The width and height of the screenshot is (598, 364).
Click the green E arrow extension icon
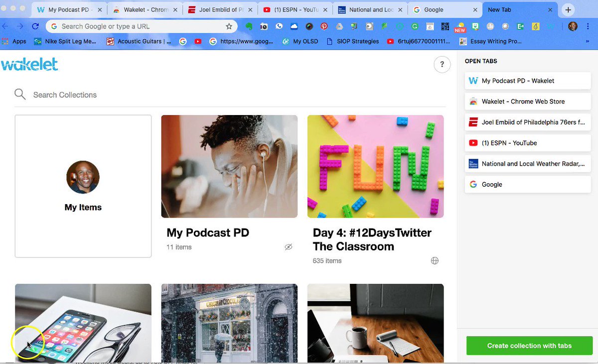520,26
